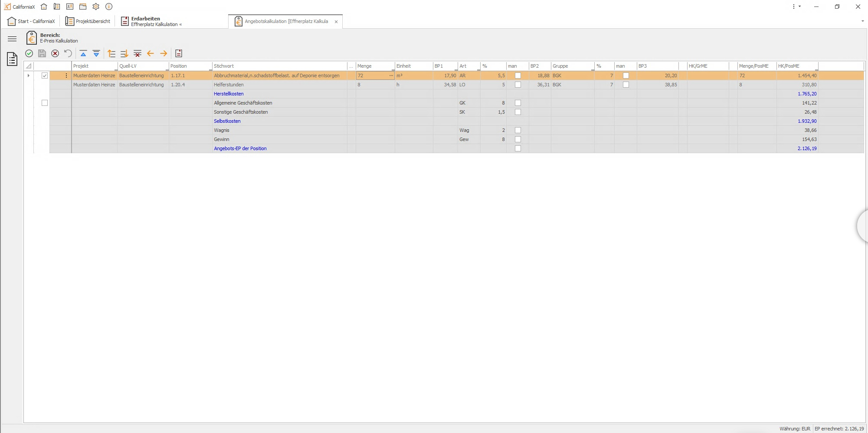Click the green confirm checkmark in toolbar

29,53
